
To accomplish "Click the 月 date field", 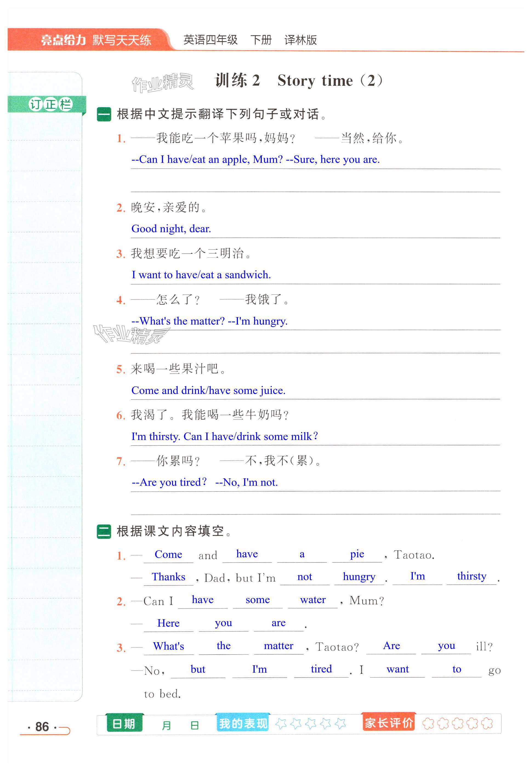I will (166, 725).
